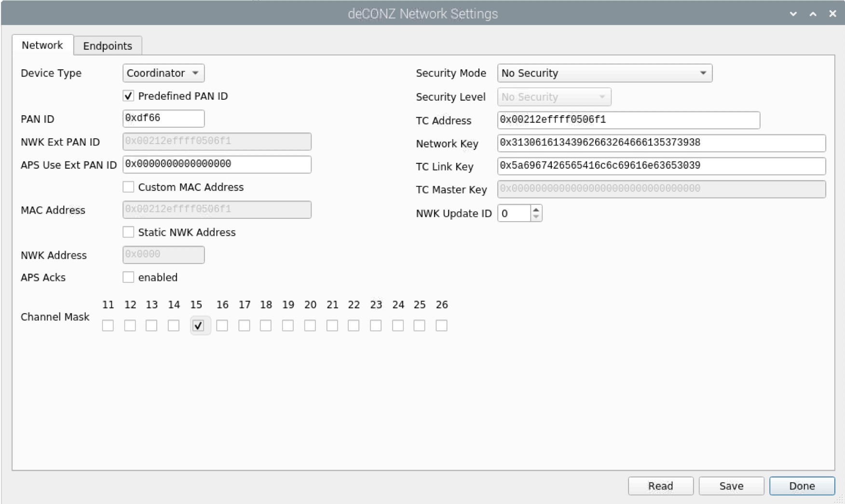Decrease the NWK Update ID value

pyautogui.click(x=536, y=217)
